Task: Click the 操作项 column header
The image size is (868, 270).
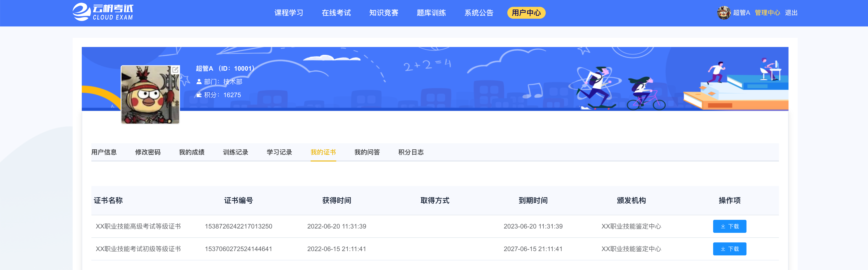Action: [x=730, y=200]
